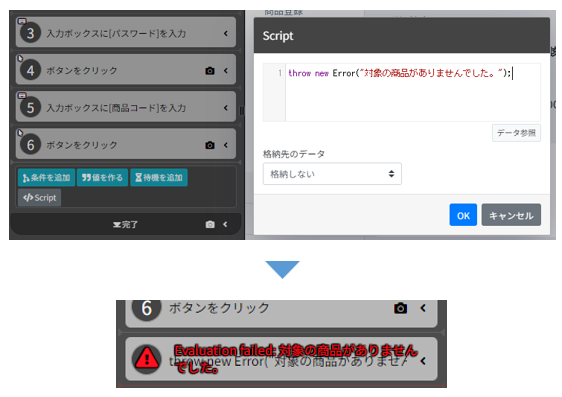Select step 4 ボタンをクリック row
Viewport: 562px width, 397px height.
[x=125, y=70]
